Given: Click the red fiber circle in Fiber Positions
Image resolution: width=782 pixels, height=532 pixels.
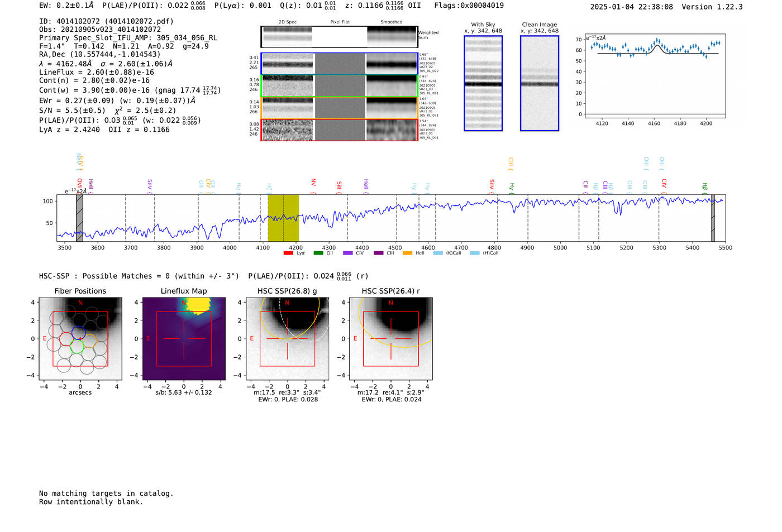Looking at the screenshot, I should click(x=66, y=339).
